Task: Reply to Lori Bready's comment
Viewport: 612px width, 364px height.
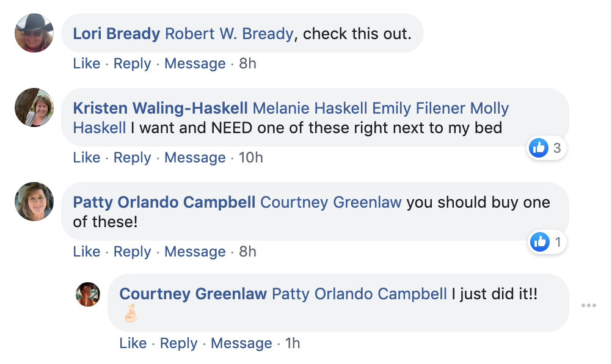Action: click(132, 63)
